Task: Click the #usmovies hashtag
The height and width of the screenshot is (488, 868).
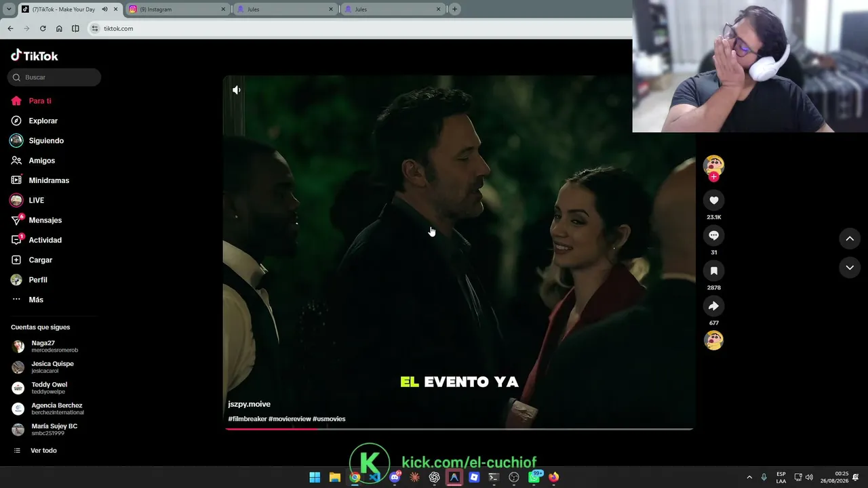Action: tap(329, 419)
